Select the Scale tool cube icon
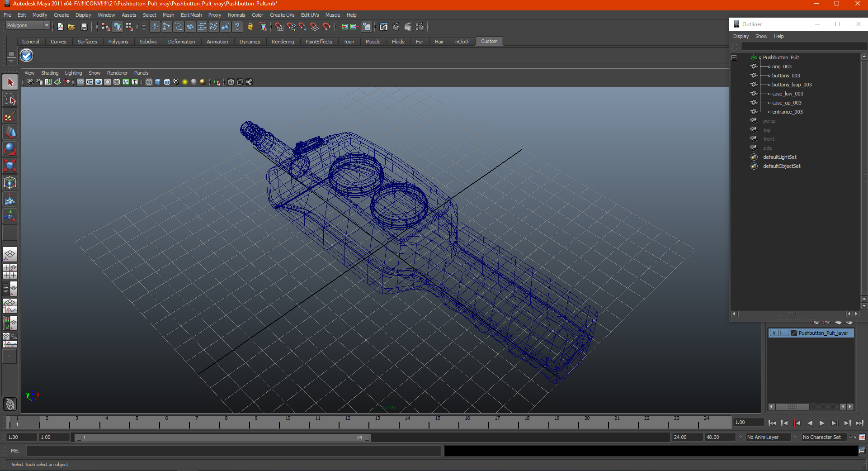Screen dimensions: 868x471 tap(10, 166)
